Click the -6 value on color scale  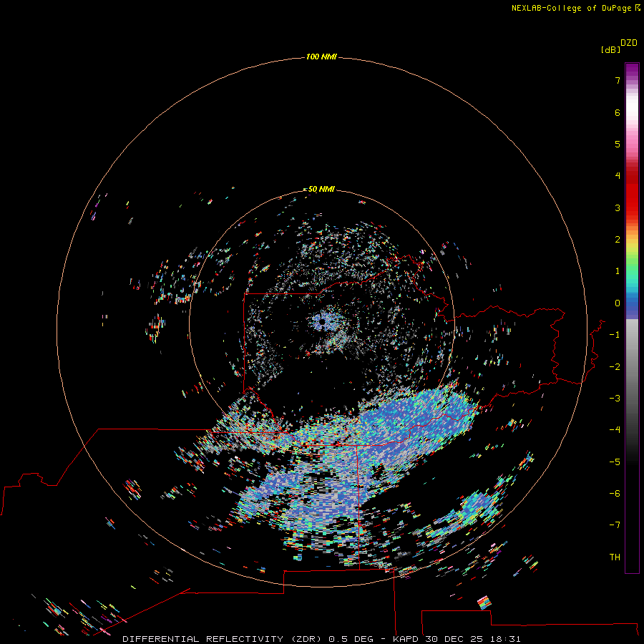(x=615, y=494)
